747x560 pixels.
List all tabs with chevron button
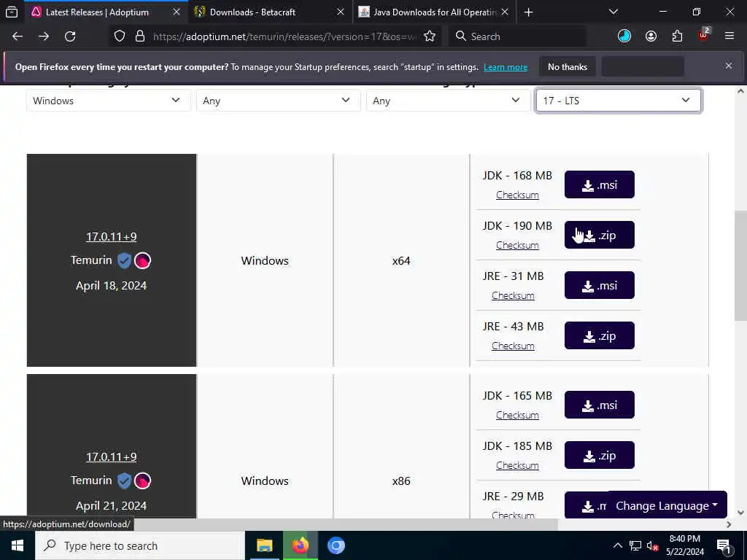tap(614, 12)
